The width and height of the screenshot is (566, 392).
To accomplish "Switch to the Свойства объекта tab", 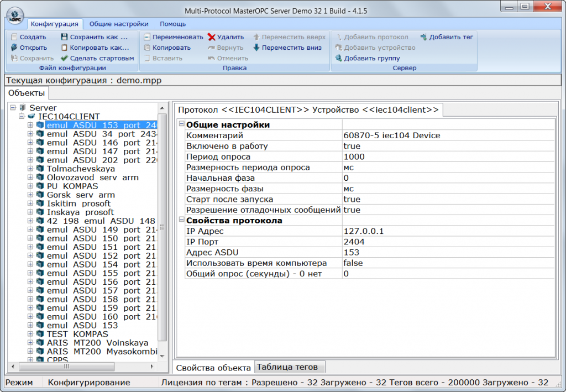I will click(213, 368).
